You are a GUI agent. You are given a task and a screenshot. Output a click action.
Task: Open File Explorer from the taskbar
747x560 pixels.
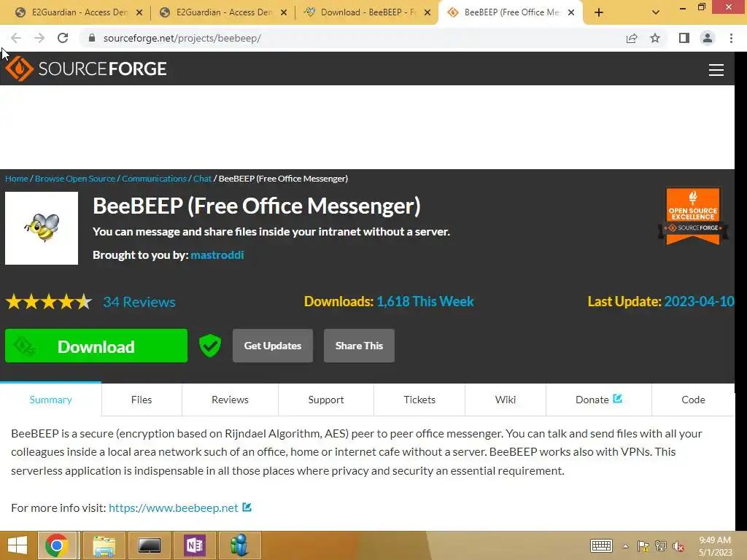(x=104, y=545)
